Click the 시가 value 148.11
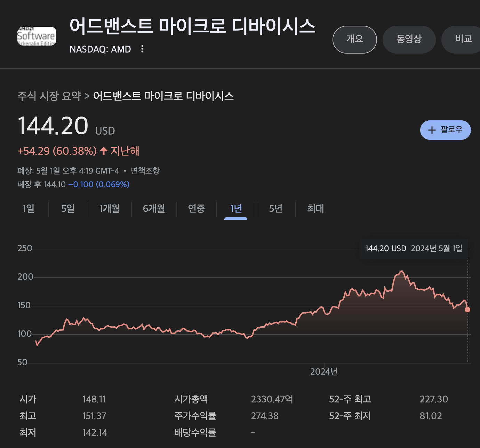Viewport: 480px width, 448px height. pos(94,399)
